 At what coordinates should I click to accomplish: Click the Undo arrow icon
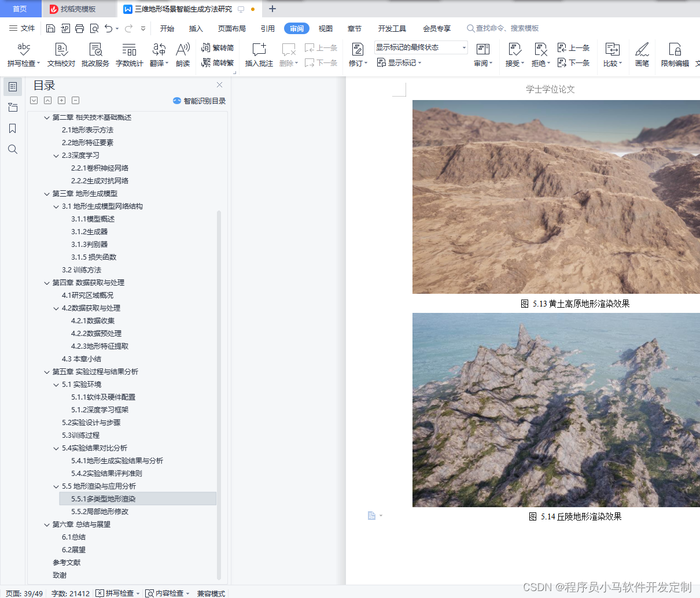pyautogui.click(x=108, y=28)
